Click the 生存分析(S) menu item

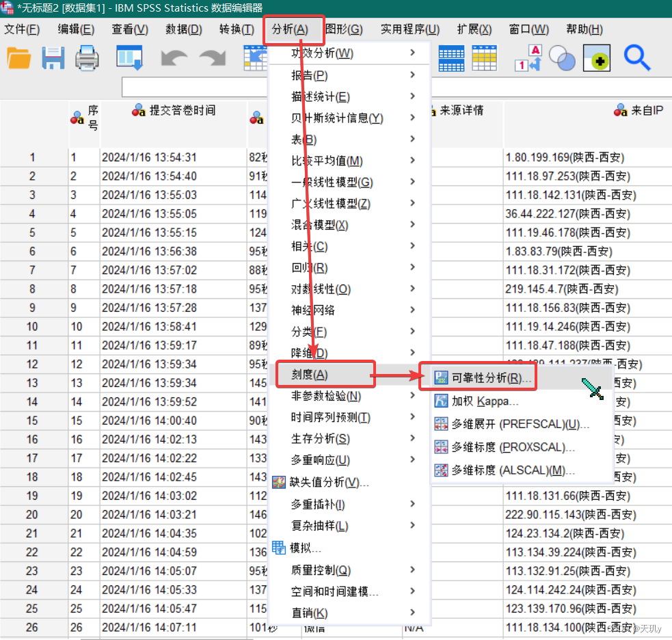pos(320,438)
